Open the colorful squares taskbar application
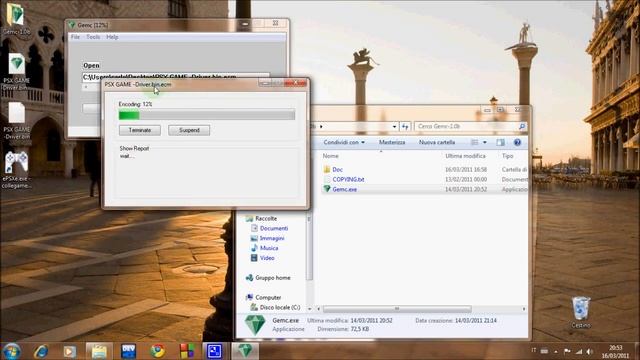Image resolution: width=640 pixels, height=360 pixels. pyautogui.click(x=187, y=351)
